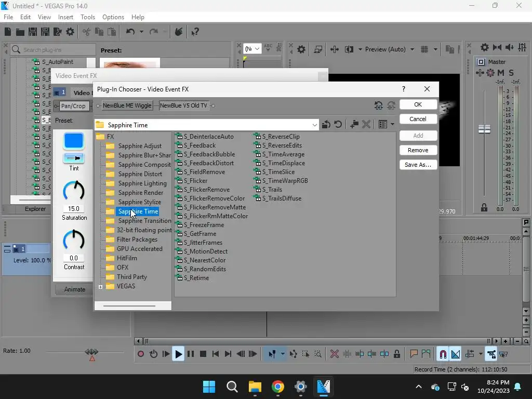Open grid overlays dropdown arrow
This screenshot has height=399, width=532.
click(435, 49)
